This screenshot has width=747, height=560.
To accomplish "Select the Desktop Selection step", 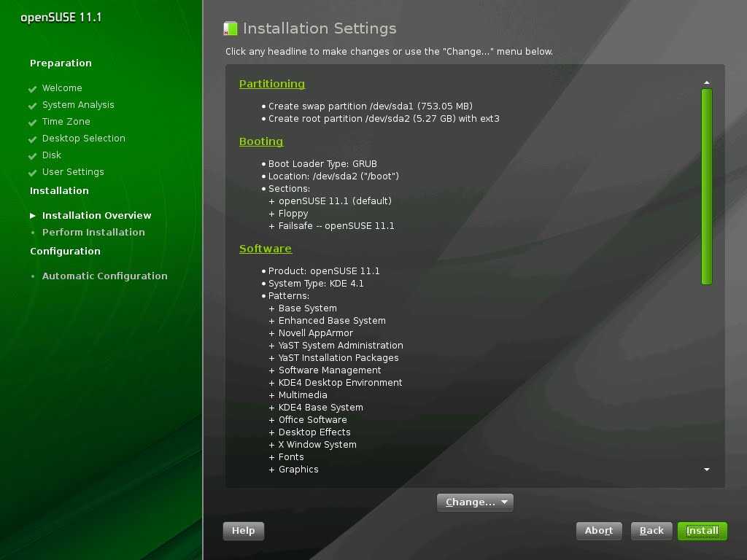I will [84, 138].
